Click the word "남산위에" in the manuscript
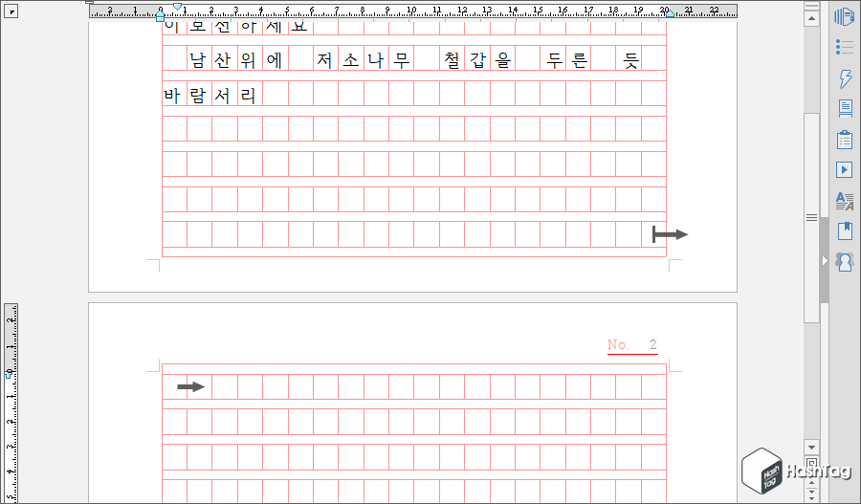This screenshot has width=861, height=504. pos(235,59)
